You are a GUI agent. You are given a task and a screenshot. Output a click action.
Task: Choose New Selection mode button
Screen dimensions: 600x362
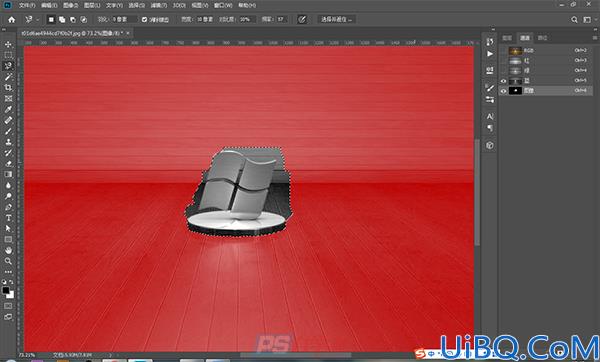(51, 20)
